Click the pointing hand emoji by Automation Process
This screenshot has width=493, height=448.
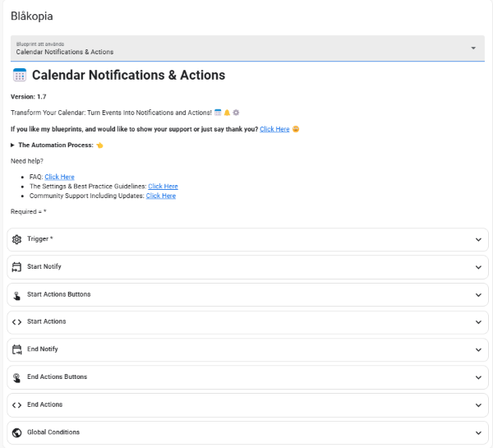pos(99,145)
